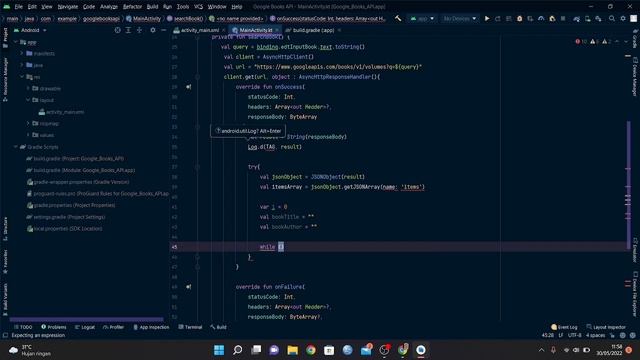Go to the previous highlighted error using the arrow
The width and height of the screenshot is (640, 360).
click(617, 42)
